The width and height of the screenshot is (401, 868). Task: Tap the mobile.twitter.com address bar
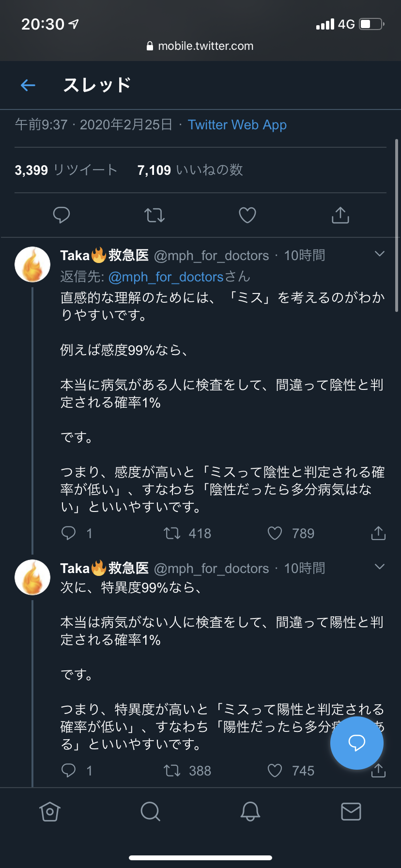click(x=200, y=46)
